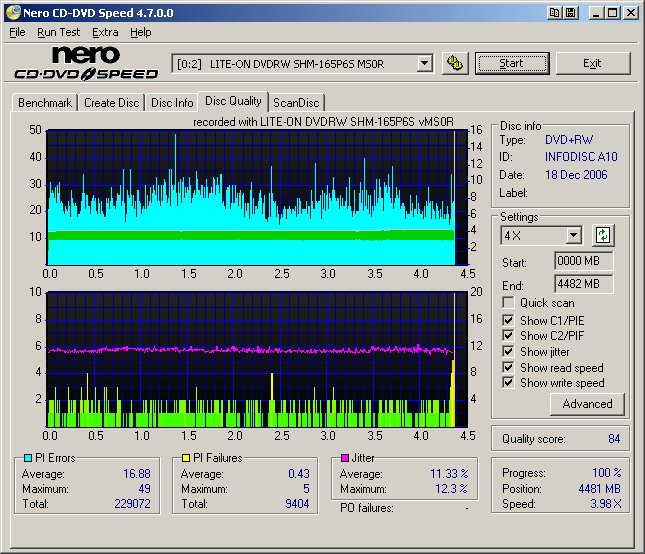
Task: Switch to the ScanDisc tab
Action: pyautogui.click(x=296, y=102)
